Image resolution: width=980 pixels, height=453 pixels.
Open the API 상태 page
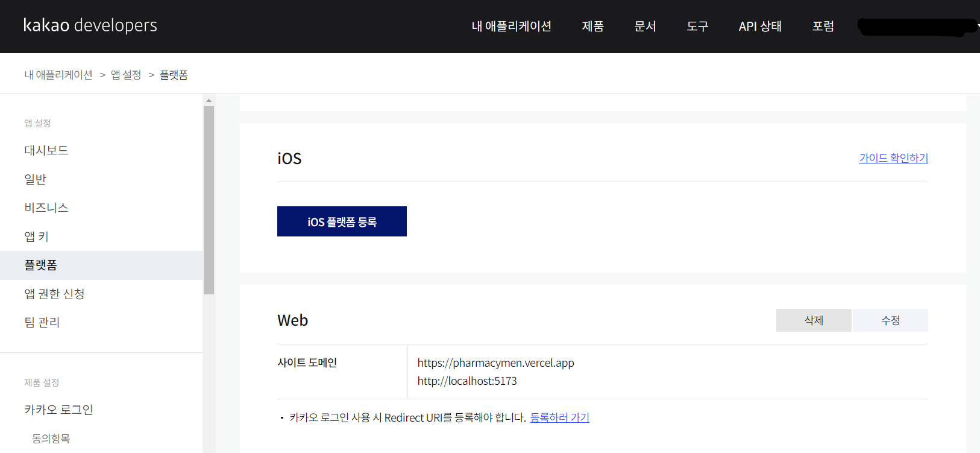coord(760,27)
